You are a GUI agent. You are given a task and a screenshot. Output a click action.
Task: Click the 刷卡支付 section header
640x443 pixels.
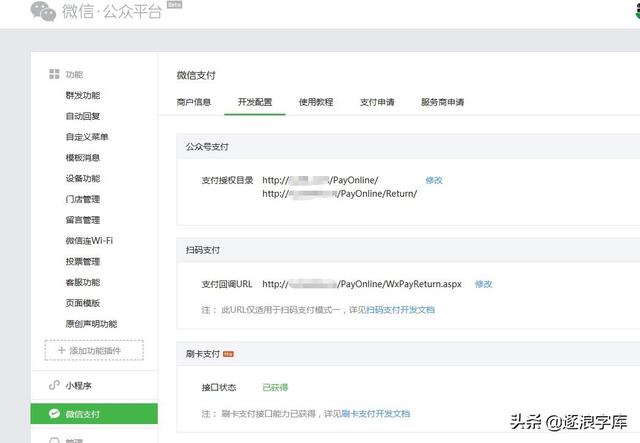(203, 354)
